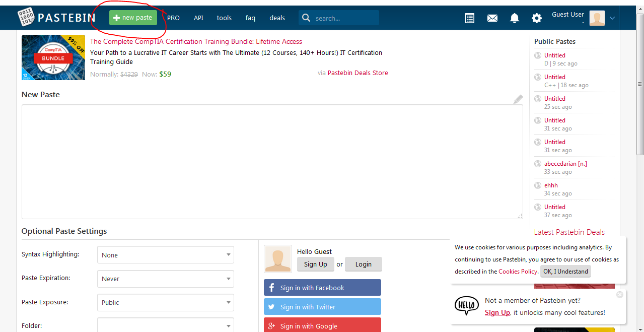
Task: Accept cookies with OK, I Understand
Action: click(x=565, y=271)
